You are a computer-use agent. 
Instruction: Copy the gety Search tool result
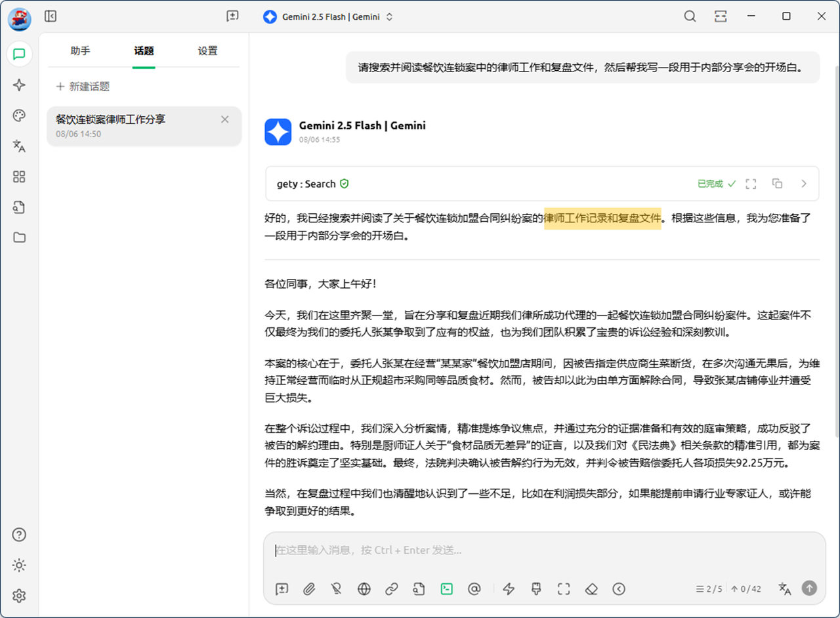pyautogui.click(x=778, y=184)
